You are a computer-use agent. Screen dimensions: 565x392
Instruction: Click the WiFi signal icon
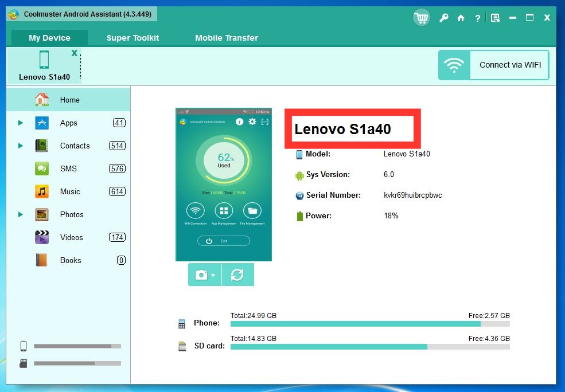click(x=454, y=65)
